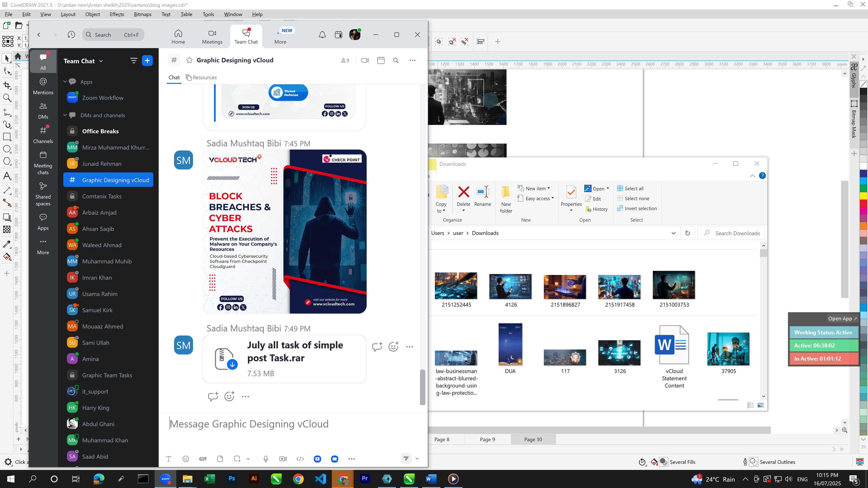Viewport: 868px width, 488px height.
Task: Expand address bar history dropdown in Downloads
Action: pyautogui.click(x=673, y=233)
